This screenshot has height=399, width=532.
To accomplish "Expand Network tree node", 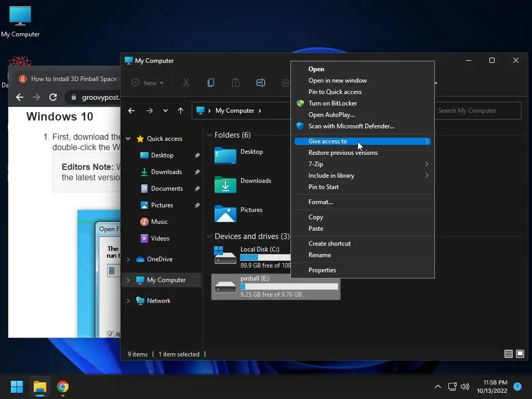I will point(128,301).
